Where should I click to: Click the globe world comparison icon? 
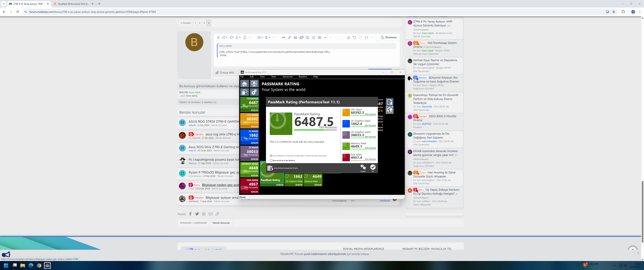pyautogui.click(x=390, y=110)
